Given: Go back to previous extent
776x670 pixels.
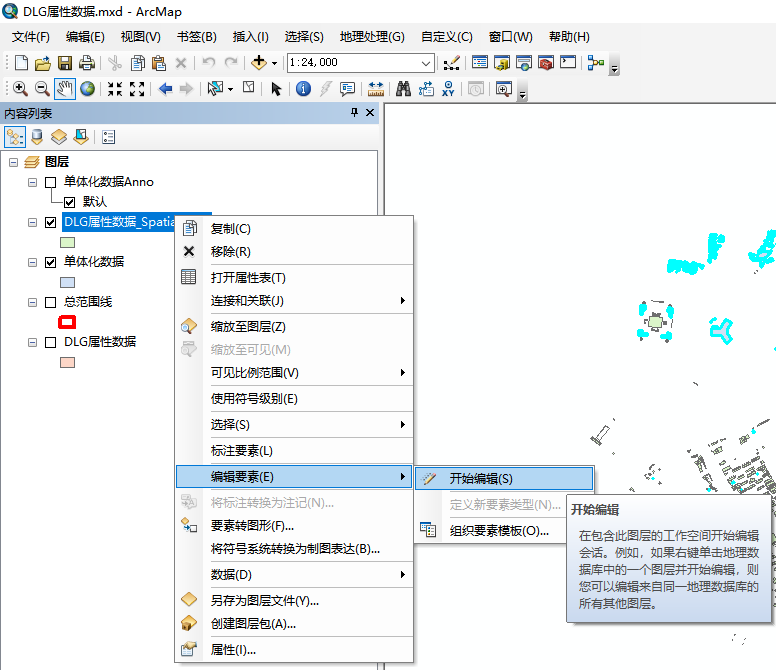Looking at the screenshot, I should [165, 89].
